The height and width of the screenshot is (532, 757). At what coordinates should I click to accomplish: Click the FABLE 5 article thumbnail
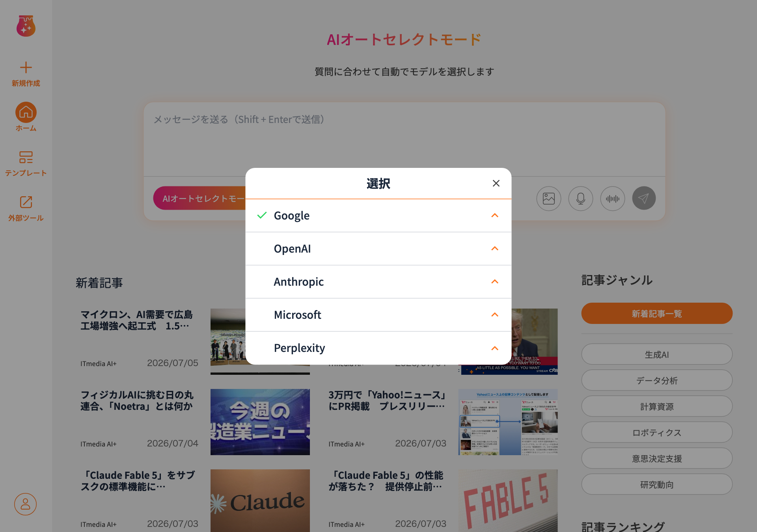tap(508, 500)
